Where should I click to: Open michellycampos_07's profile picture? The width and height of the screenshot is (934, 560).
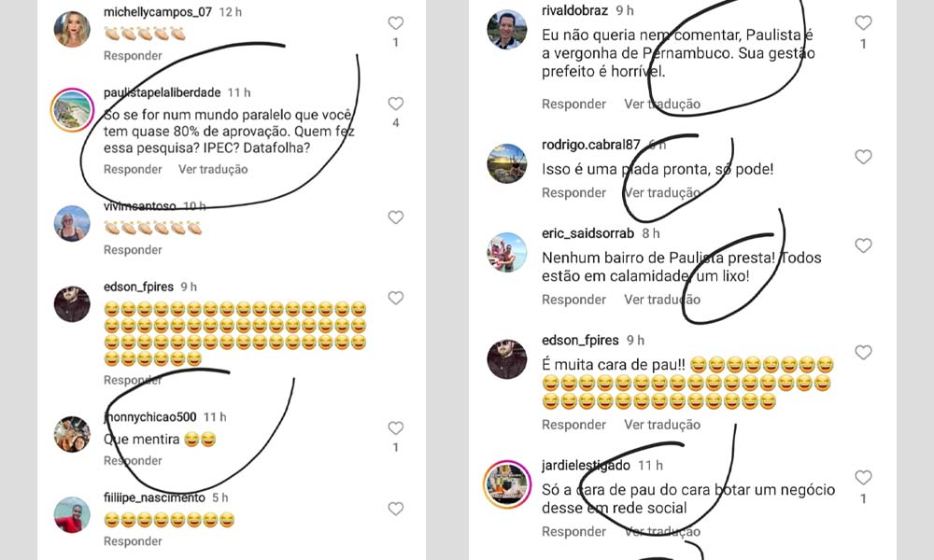(x=72, y=29)
